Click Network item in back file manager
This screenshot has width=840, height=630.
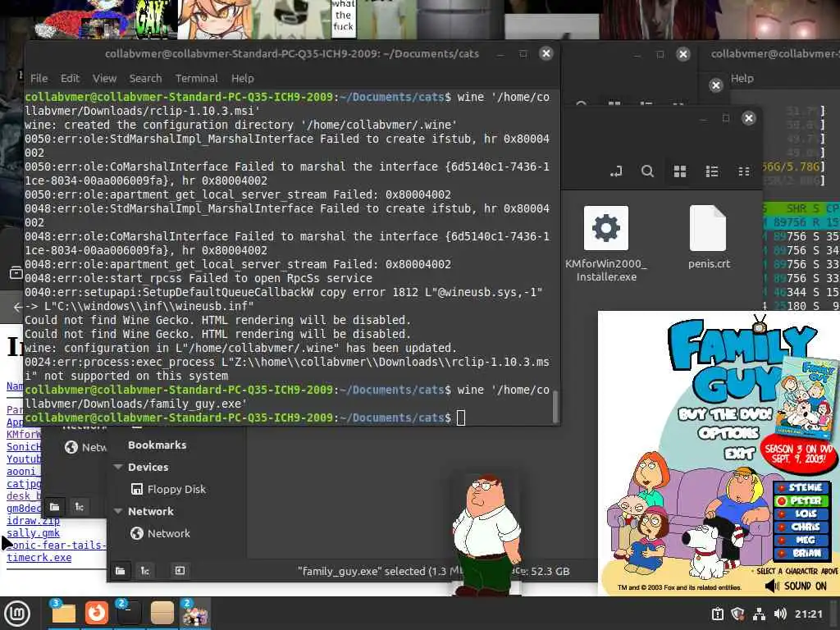tap(87, 447)
